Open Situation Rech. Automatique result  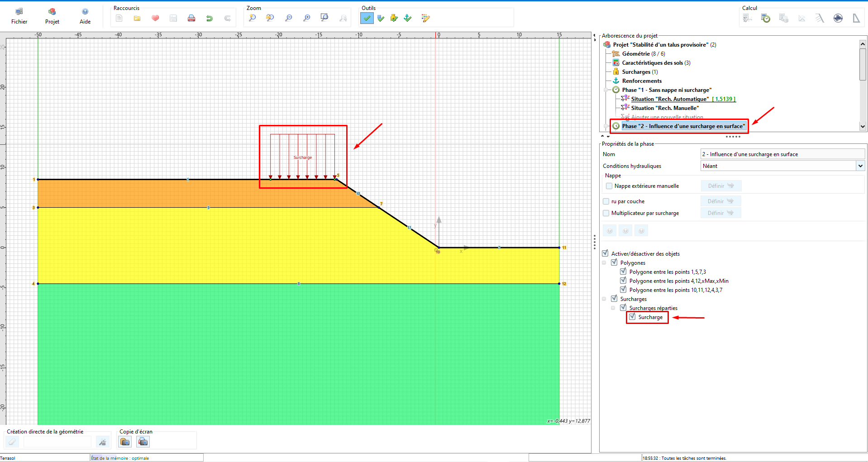click(x=683, y=99)
